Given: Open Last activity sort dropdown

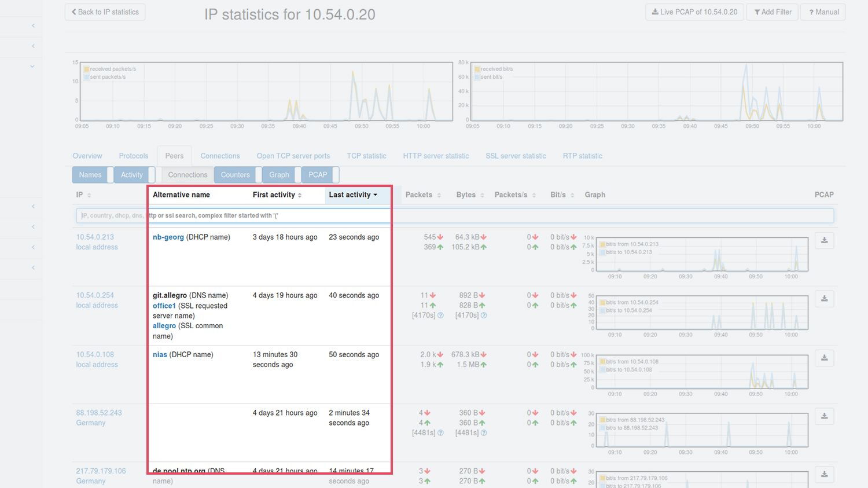Looking at the screenshot, I should (353, 195).
